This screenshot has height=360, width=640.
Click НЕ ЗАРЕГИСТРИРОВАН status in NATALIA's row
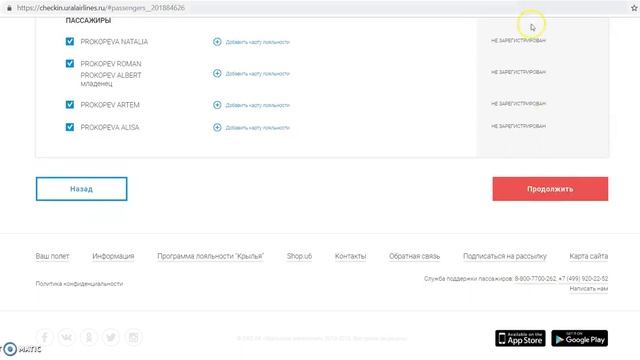518,40
